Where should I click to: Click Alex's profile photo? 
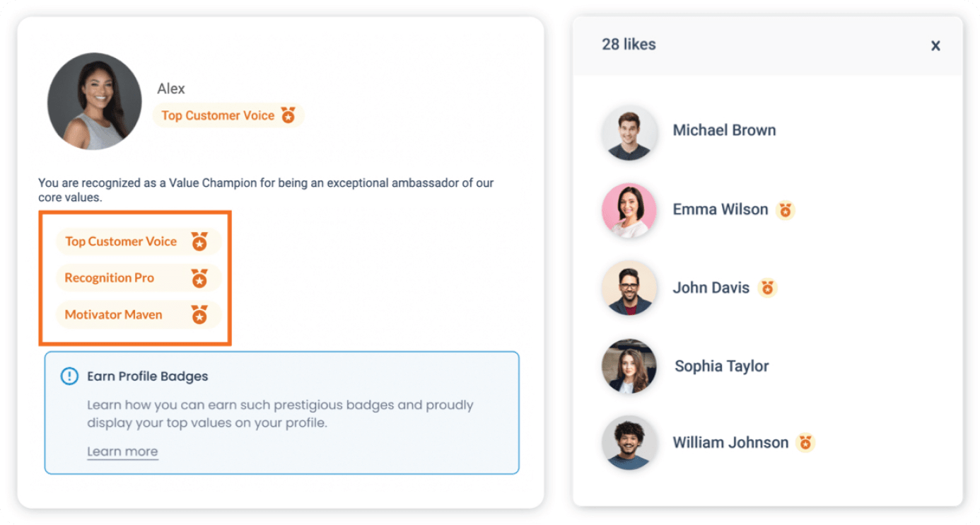pyautogui.click(x=94, y=100)
